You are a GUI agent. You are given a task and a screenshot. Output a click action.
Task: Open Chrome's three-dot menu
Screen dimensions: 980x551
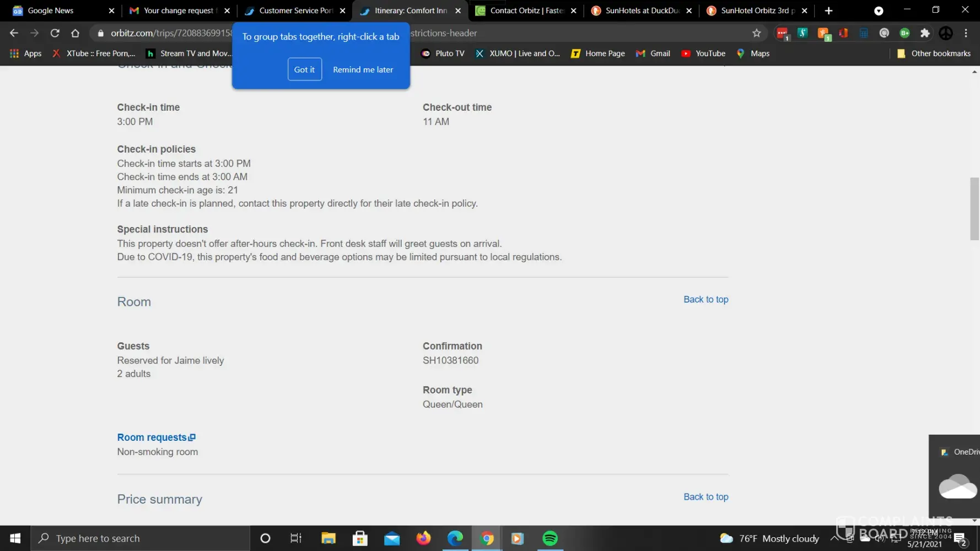coord(966,33)
